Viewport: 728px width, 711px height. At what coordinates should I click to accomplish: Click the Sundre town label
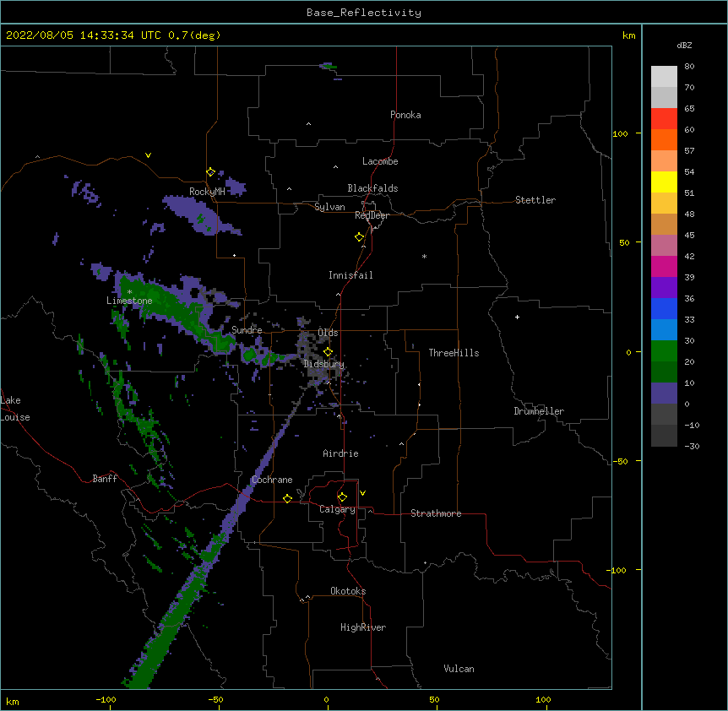pos(247,330)
